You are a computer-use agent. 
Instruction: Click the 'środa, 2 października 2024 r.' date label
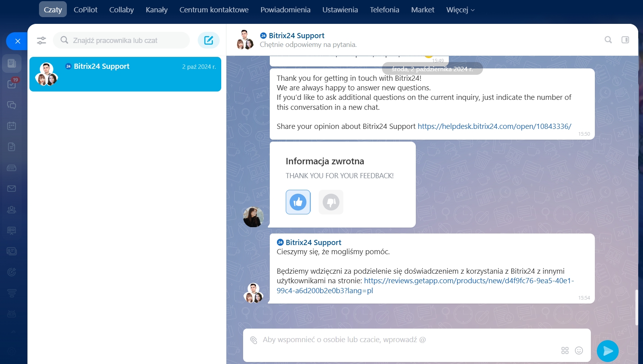[433, 69]
